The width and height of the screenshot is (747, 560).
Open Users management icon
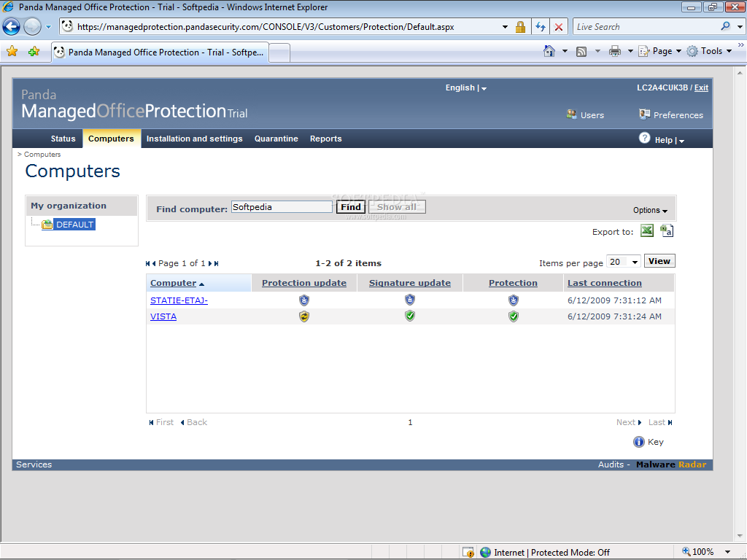[x=571, y=114]
